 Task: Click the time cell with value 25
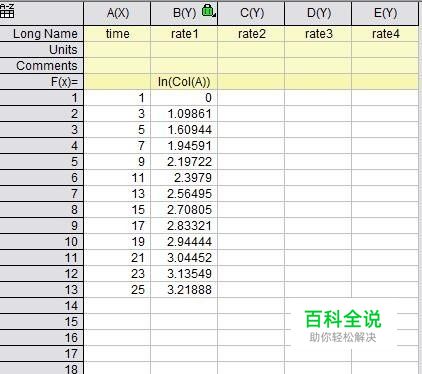(x=117, y=290)
